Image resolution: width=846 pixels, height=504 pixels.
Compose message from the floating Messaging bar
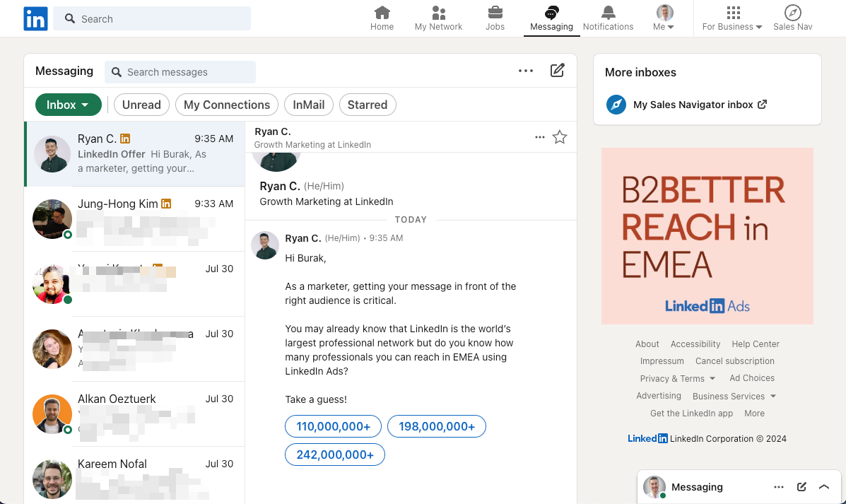click(801, 487)
